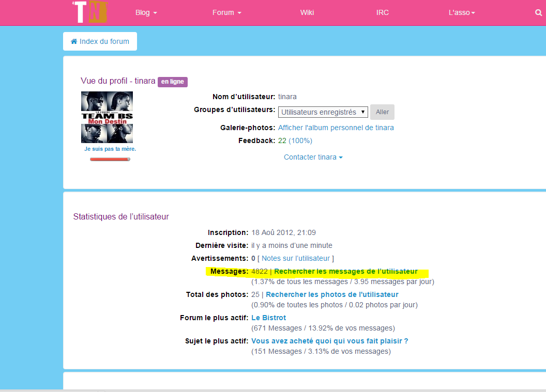
Task: Click the TN site logo
Action: coord(89,12)
